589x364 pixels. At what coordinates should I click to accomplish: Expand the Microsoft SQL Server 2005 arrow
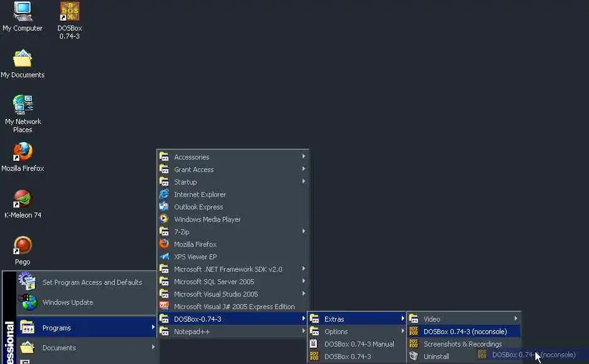click(303, 281)
